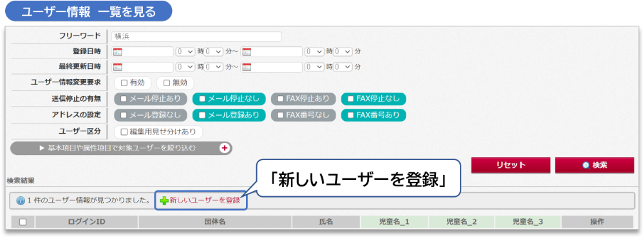
Task: Check the 無効 checkbox
Action: coord(166,83)
